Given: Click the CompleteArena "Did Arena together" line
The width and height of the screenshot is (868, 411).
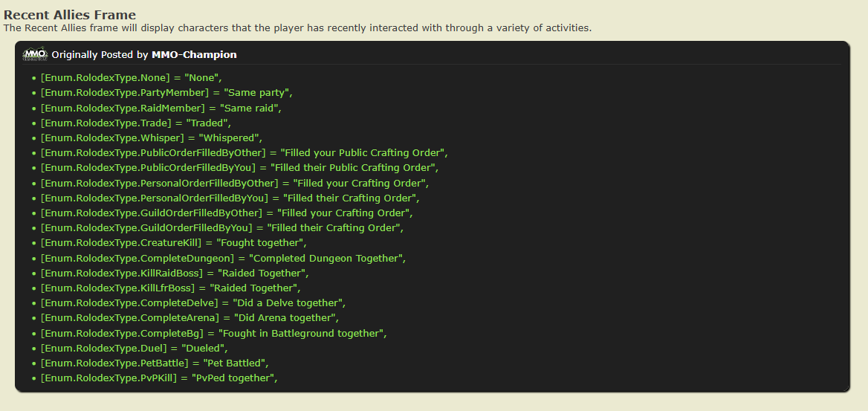Looking at the screenshot, I should click(x=190, y=318).
